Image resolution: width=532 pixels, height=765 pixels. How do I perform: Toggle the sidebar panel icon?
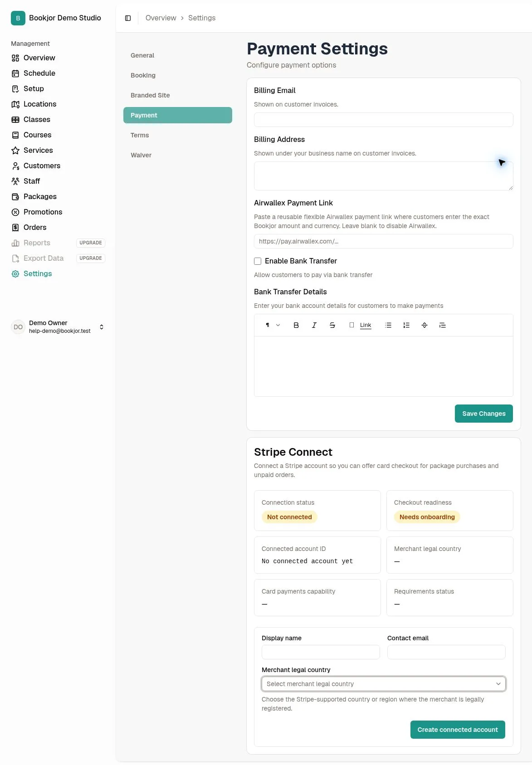(128, 18)
